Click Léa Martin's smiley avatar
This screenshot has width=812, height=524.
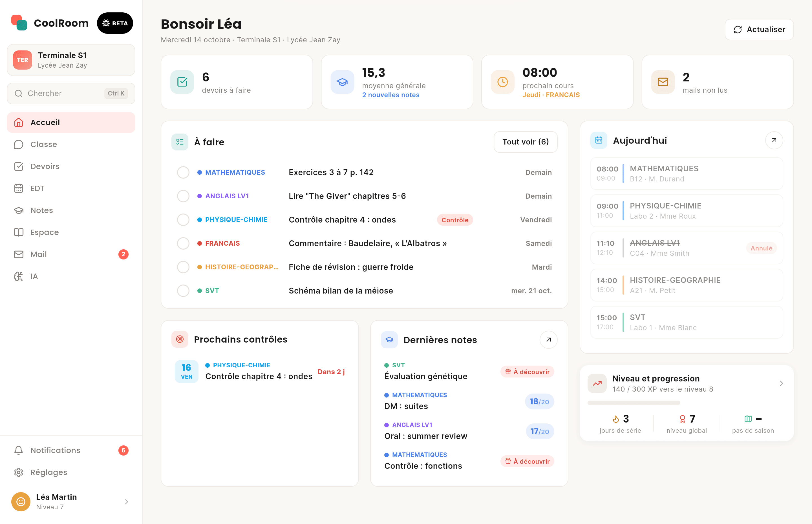(x=21, y=501)
